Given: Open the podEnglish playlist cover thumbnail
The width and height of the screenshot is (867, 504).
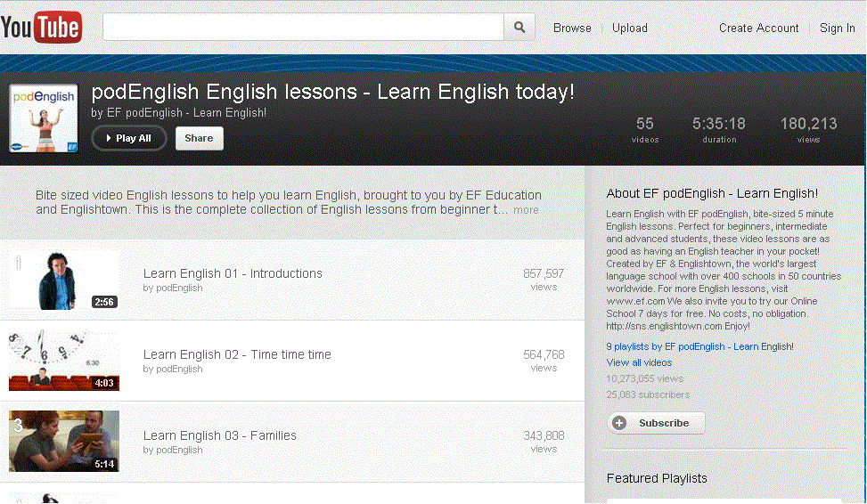Looking at the screenshot, I should click(44, 118).
